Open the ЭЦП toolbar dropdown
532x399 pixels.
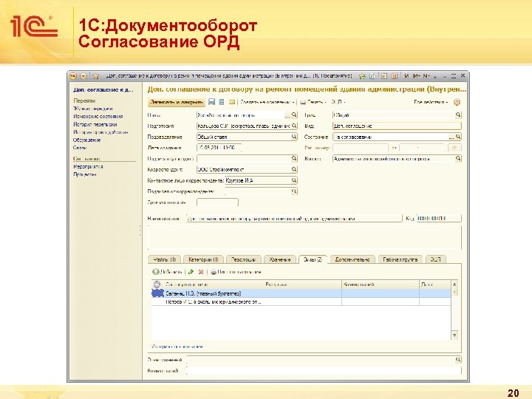pyautogui.click(x=338, y=102)
